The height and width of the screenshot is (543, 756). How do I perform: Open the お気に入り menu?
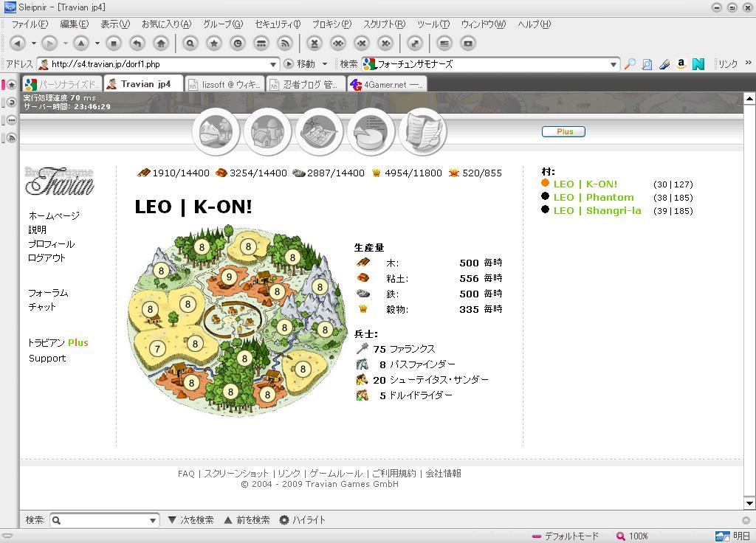pyautogui.click(x=166, y=24)
